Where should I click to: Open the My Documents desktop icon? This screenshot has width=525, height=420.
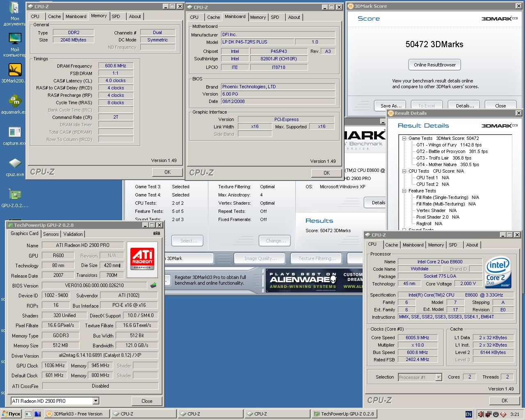(15, 8)
